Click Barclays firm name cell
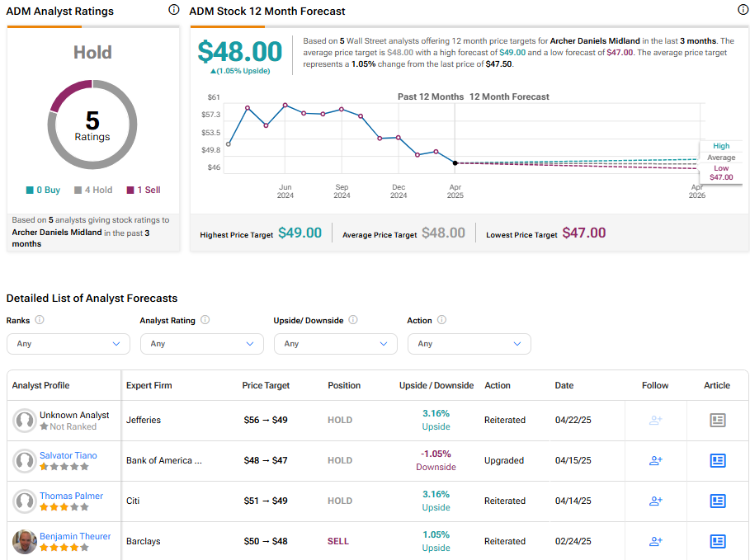This screenshot has height=560, width=750. tap(144, 541)
